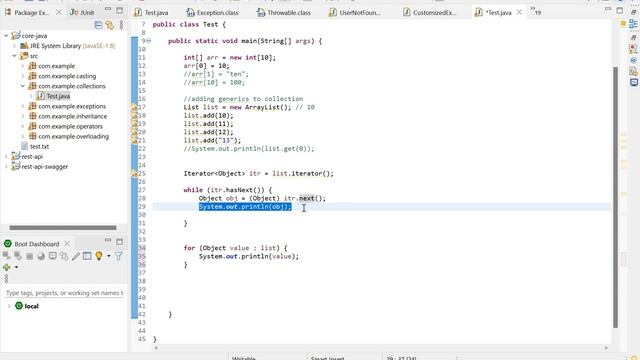The height and width of the screenshot is (360, 640).
Task: Open the console monitor icon in right sidebar
Action: pyautogui.click(x=633, y=82)
